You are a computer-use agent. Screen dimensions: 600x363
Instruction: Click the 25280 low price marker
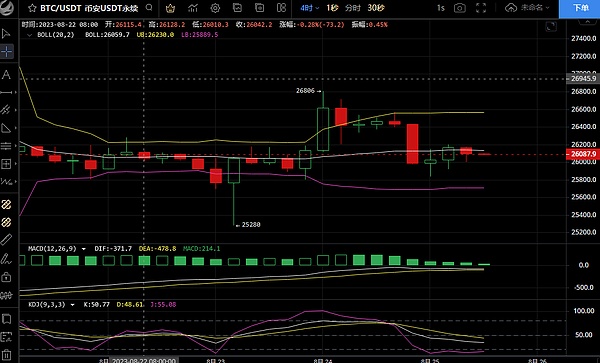click(251, 225)
